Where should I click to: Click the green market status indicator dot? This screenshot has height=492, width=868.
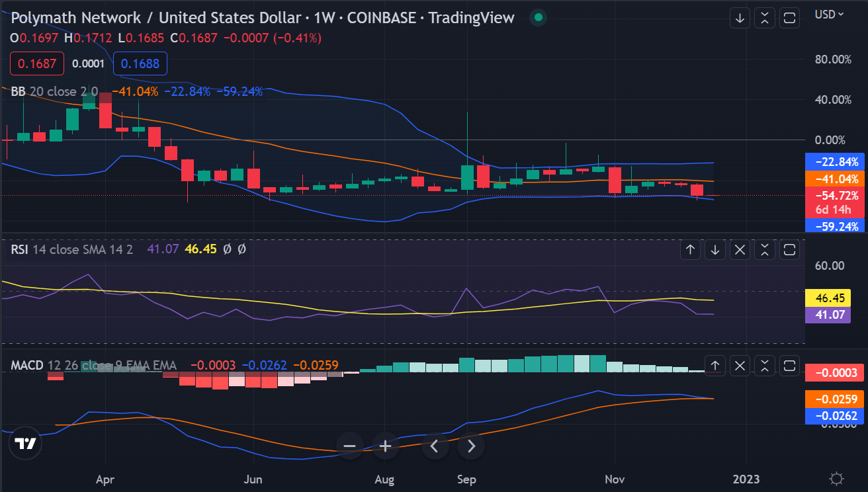(x=539, y=18)
